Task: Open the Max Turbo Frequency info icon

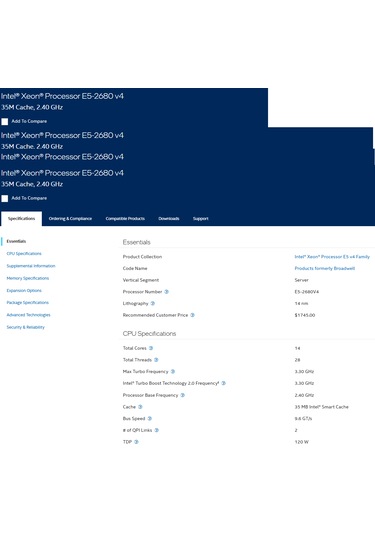Action: click(x=173, y=371)
